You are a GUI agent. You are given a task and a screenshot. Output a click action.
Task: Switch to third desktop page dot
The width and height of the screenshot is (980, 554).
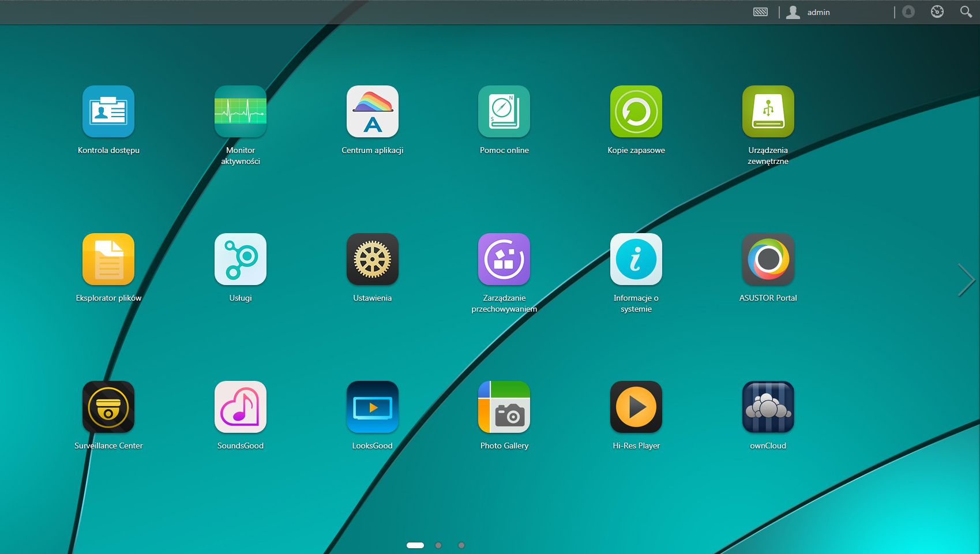(x=461, y=545)
